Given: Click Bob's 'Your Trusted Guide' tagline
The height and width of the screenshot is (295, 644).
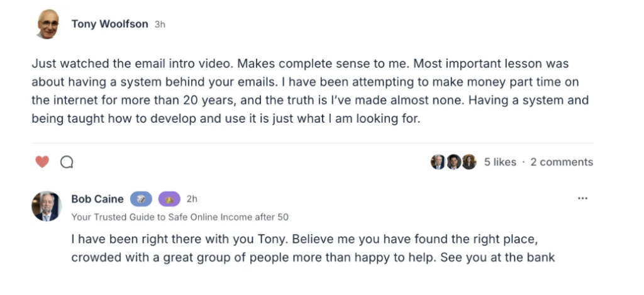Looking at the screenshot, I should click(180, 217).
